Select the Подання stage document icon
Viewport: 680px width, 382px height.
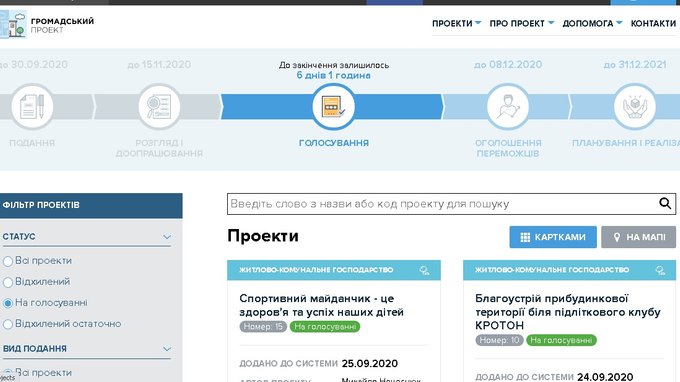pyautogui.click(x=32, y=107)
